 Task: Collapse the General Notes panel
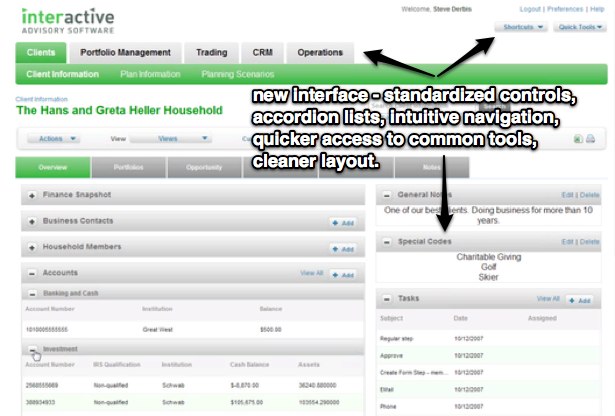pyautogui.click(x=387, y=195)
